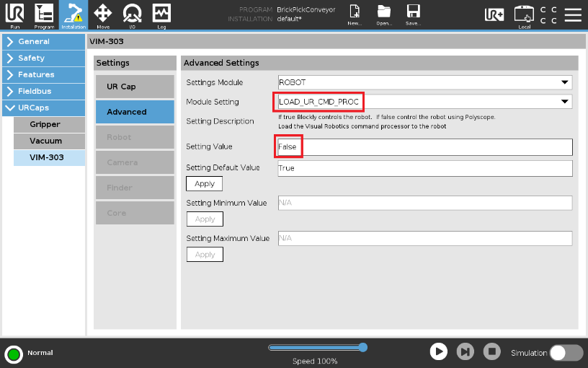Open the hamburger menu
This screenshot has height=368, width=588.
pyautogui.click(x=573, y=14)
